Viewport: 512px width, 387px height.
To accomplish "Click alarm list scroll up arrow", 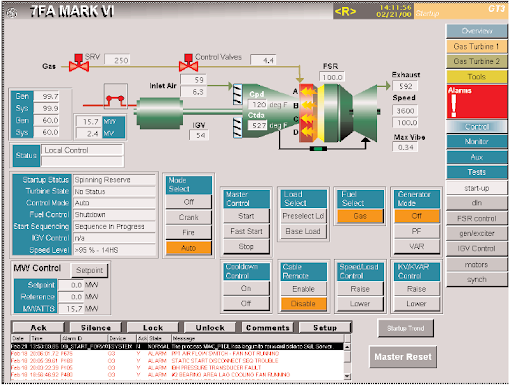I will click(347, 347).
